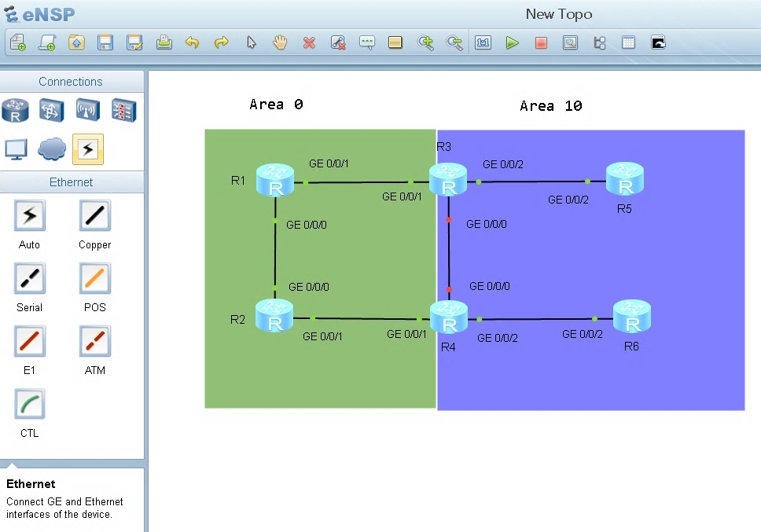Click the New Topo toolbar icon
This screenshot has width=761, height=532.
click(18, 42)
